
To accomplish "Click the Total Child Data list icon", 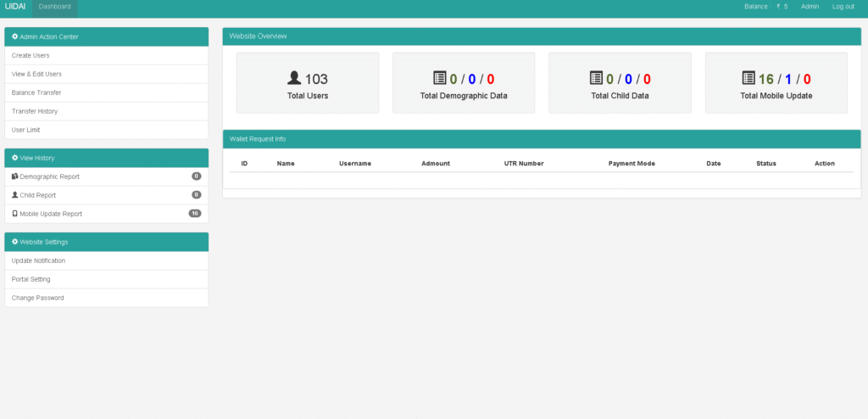I will coord(595,78).
